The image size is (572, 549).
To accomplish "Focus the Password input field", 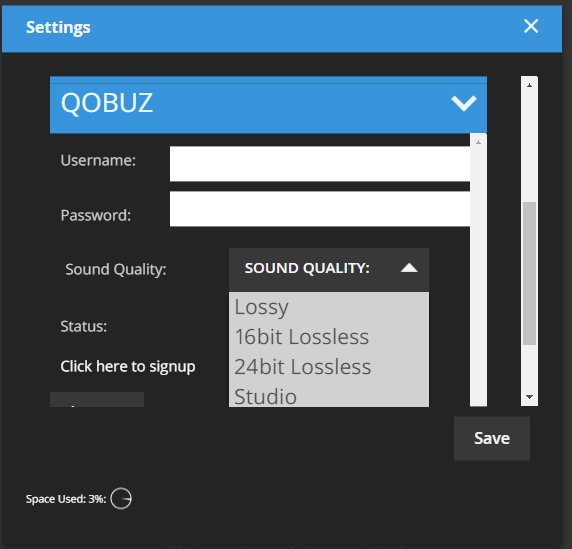I will point(320,209).
